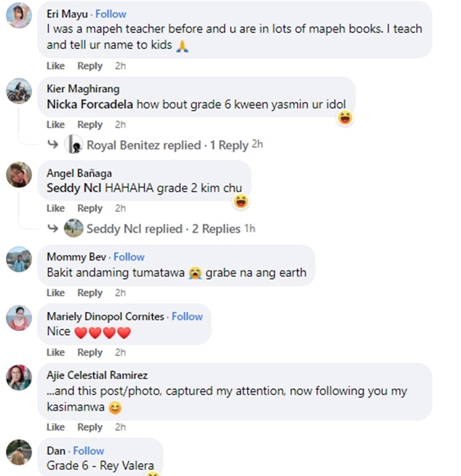The height and width of the screenshot is (476, 461).
Task: Follow Dan from the comment header
Action: click(x=89, y=451)
